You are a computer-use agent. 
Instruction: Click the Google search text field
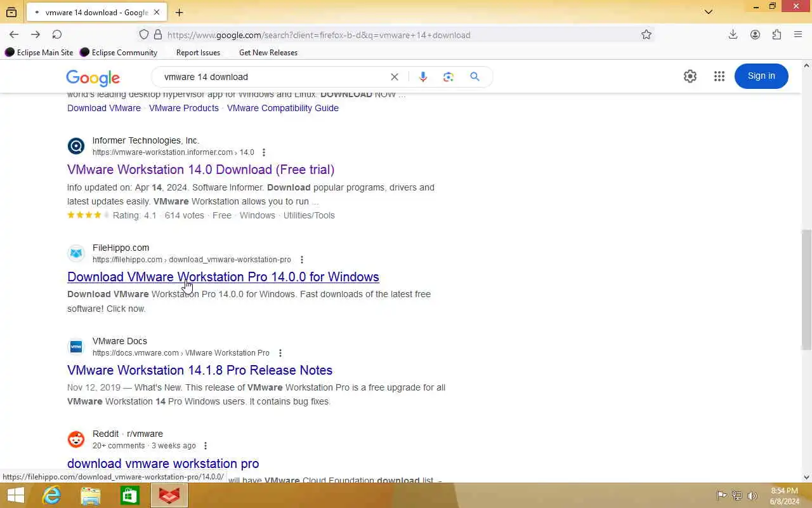tap(273, 77)
